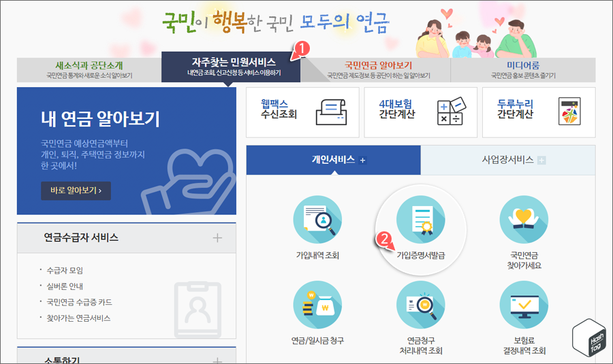Click the 두루누리 colorful logo icon
The height and width of the screenshot is (364, 613).
(569, 112)
